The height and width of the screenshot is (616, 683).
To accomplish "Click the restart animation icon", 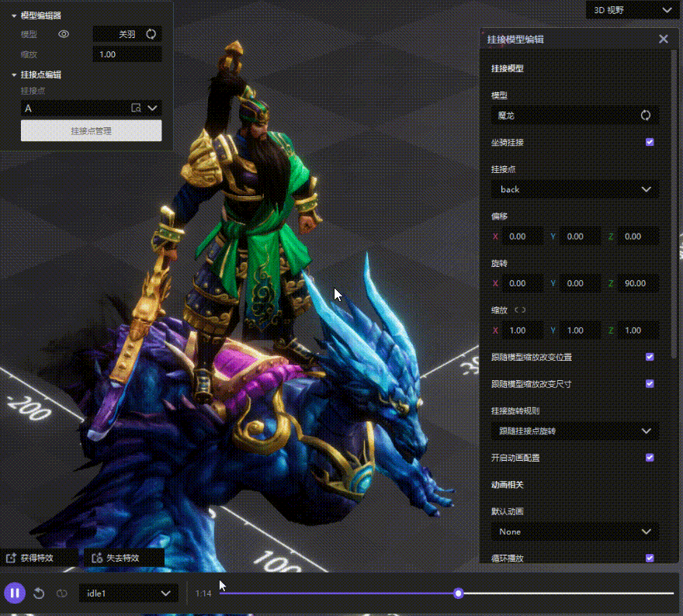I will pyautogui.click(x=39, y=594).
